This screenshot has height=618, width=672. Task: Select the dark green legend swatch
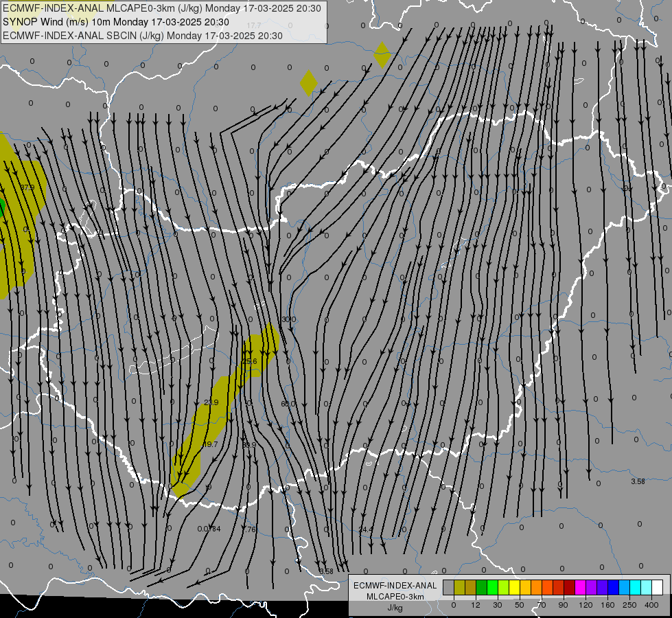[x=482, y=587]
